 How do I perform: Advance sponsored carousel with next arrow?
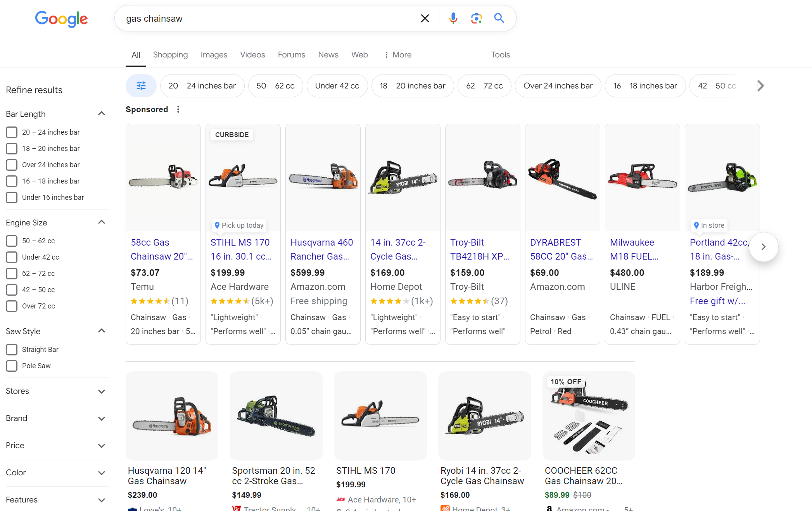(763, 247)
